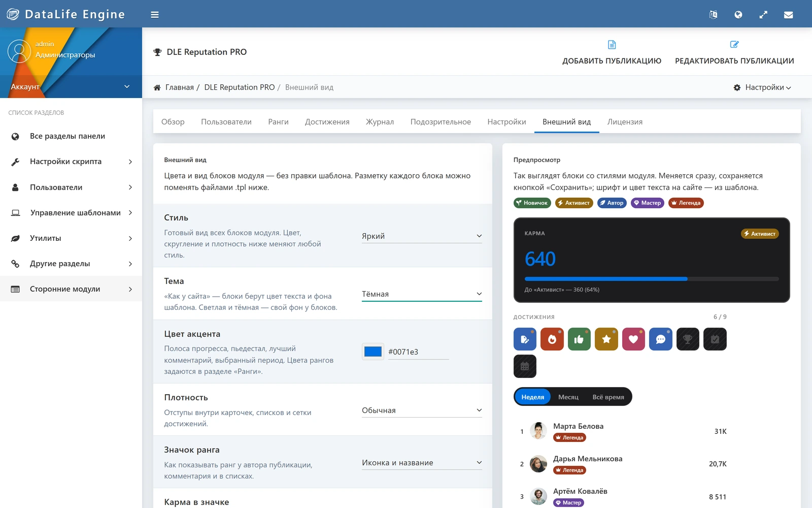The width and height of the screenshot is (812, 508).
Task: Switch leaderboard period to Всё время
Action: [x=608, y=397]
